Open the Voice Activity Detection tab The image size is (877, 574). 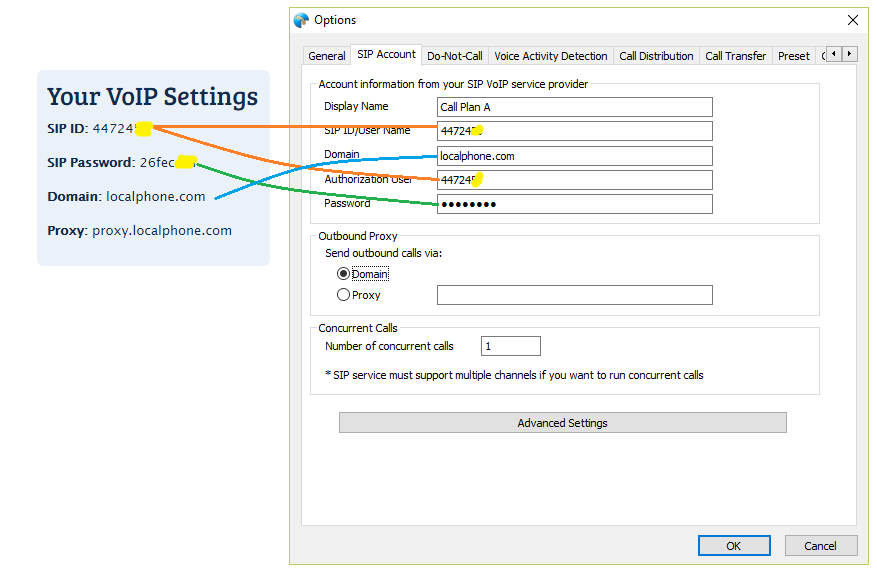pos(550,56)
